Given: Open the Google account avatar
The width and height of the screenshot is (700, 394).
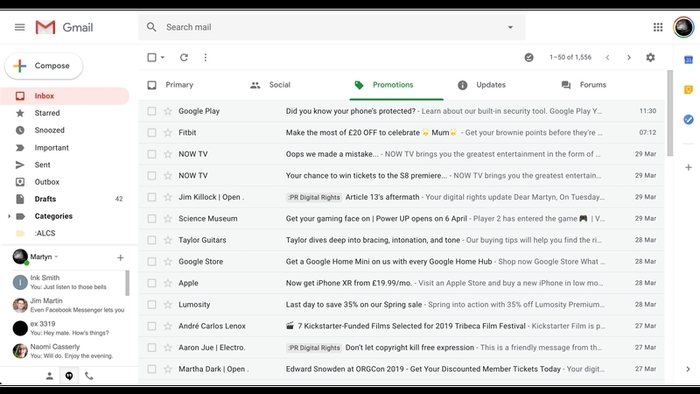Looking at the screenshot, I should coord(683,27).
